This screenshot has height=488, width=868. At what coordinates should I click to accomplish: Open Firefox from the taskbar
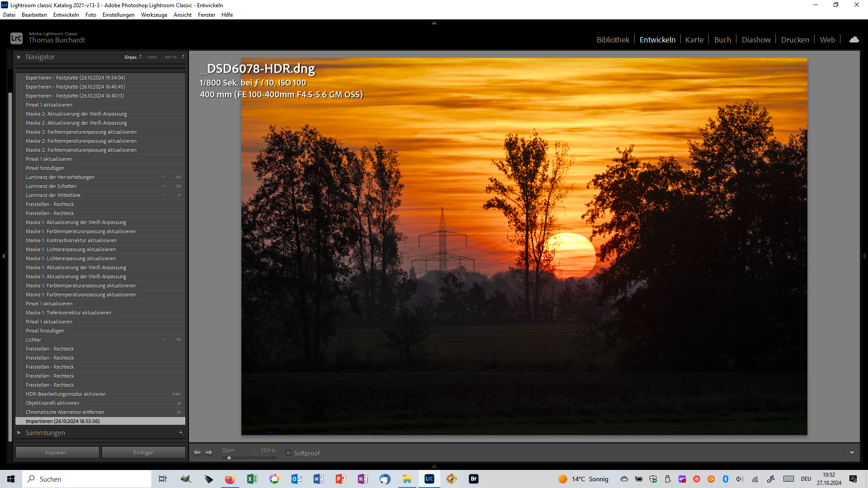tap(230, 479)
